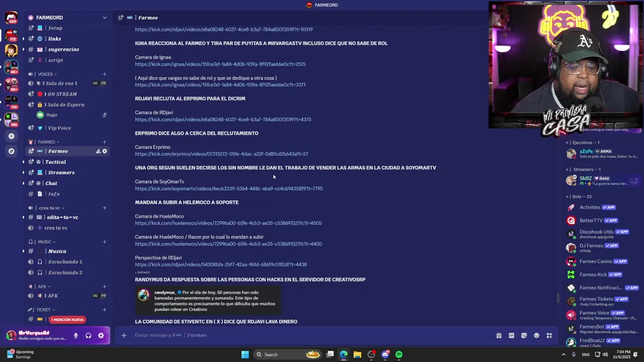The image size is (644, 362).
Task: Open the script text channel
Action: tap(67, 60)
